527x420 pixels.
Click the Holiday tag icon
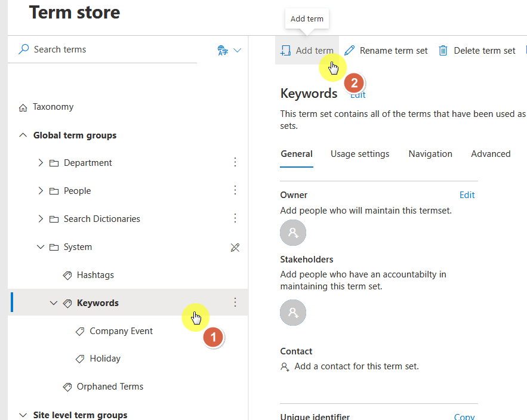pos(80,359)
